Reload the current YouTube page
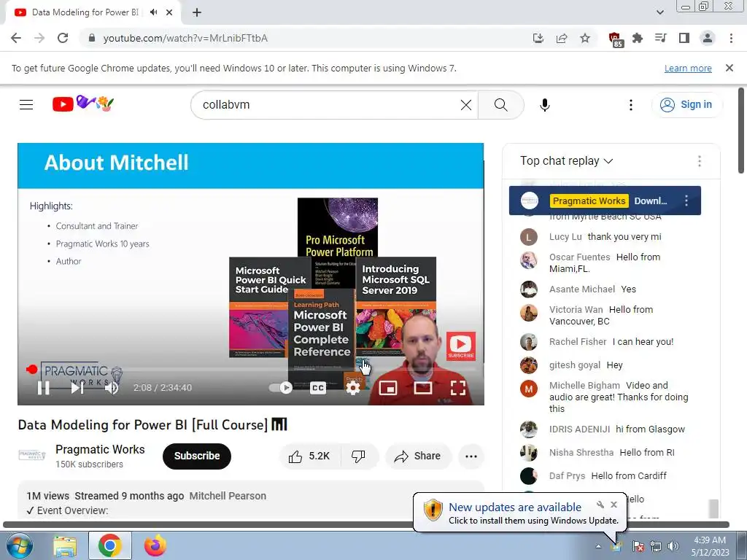This screenshot has width=747, height=560. tap(63, 38)
